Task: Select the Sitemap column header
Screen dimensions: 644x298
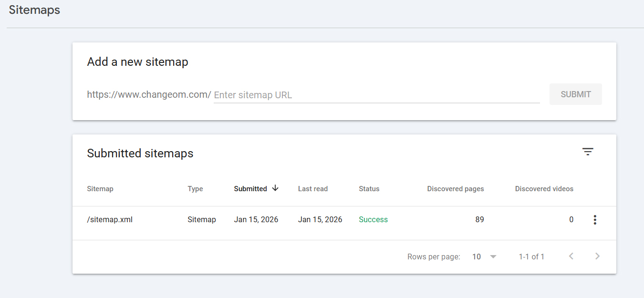Action: 100,188
